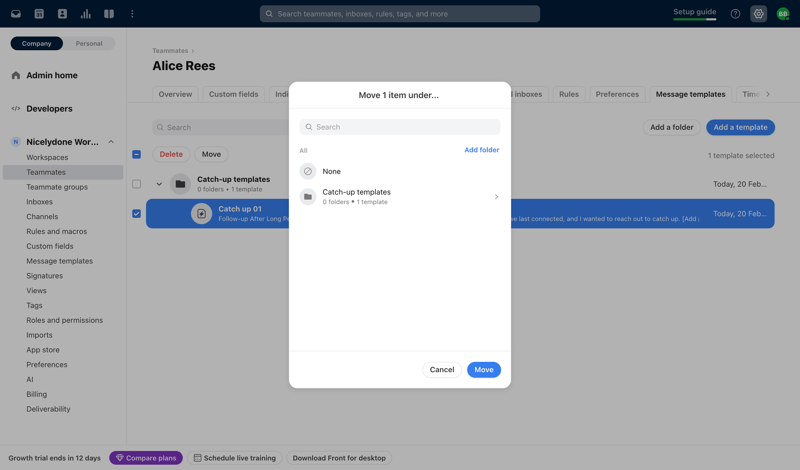800x470 pixels.
Task: Click the global search teammates field
Action: [x=400, y=14]
